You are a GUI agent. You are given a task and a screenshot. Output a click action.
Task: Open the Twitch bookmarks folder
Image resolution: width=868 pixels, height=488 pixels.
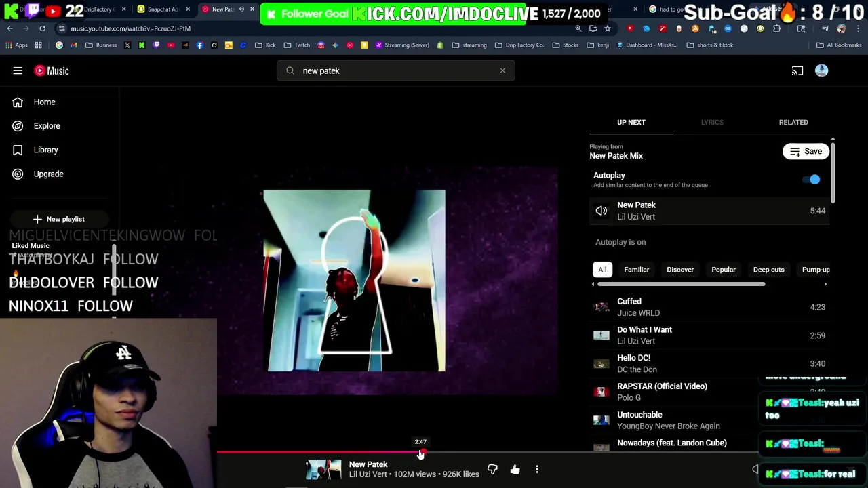[x=296, y=45]
